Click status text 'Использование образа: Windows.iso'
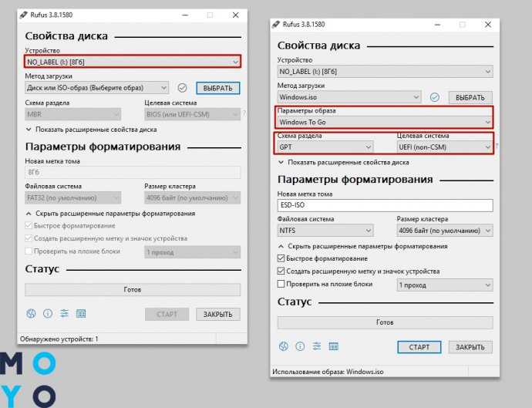 328,372
